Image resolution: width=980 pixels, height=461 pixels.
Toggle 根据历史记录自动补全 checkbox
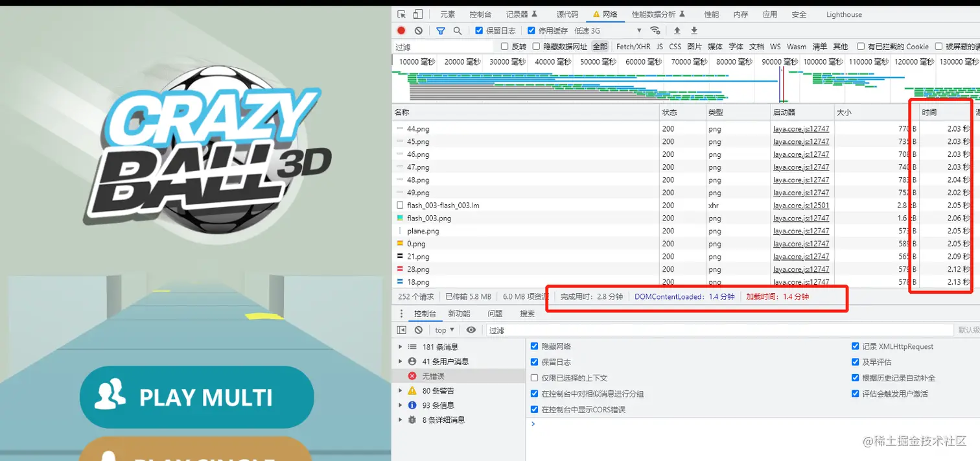click(x=856, y=378)
